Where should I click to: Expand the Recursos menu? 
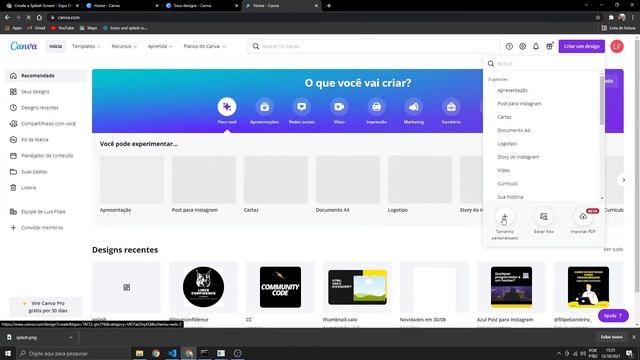124,46
